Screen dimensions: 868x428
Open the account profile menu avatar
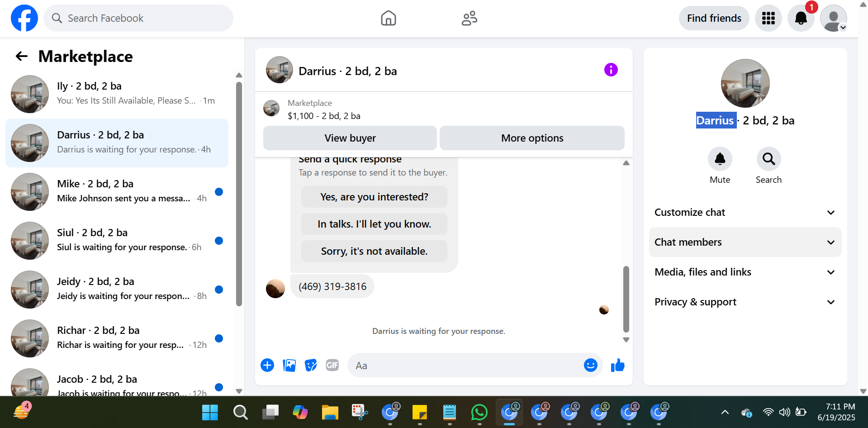(834, 18)
